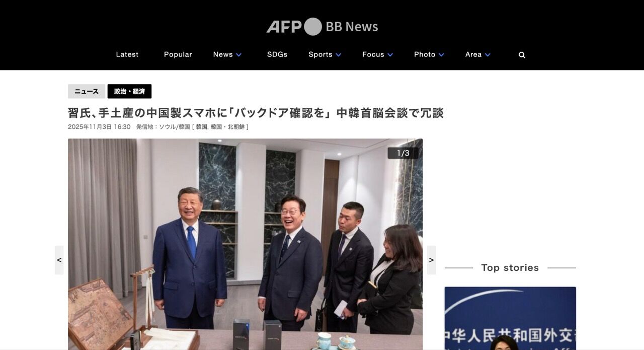Click the article headline about 習氏
The image size is (644, 350).
[256, 113]
